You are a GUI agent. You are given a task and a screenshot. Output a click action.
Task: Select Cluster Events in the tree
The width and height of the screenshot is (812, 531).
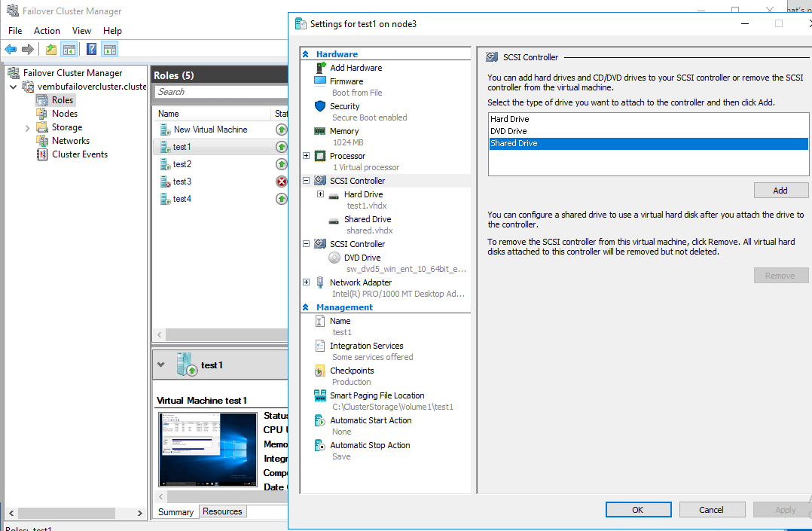pos(80,154)
